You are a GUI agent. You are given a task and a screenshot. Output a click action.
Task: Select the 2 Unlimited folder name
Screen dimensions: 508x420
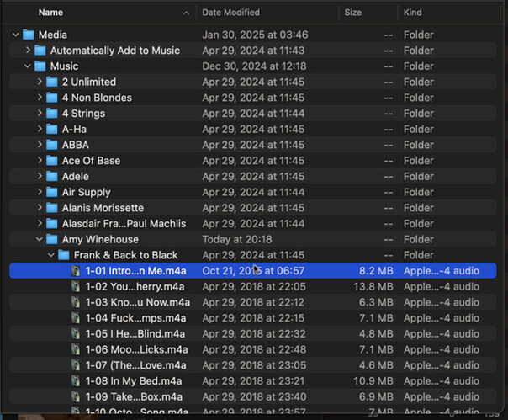pyautogui.click(x=89, y=82)
